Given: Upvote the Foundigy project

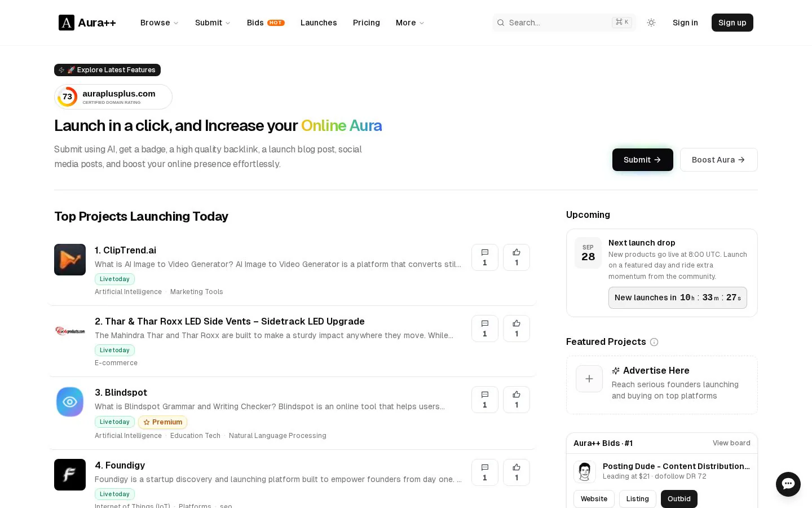Looking at the screenshot, I should point(517,472).
